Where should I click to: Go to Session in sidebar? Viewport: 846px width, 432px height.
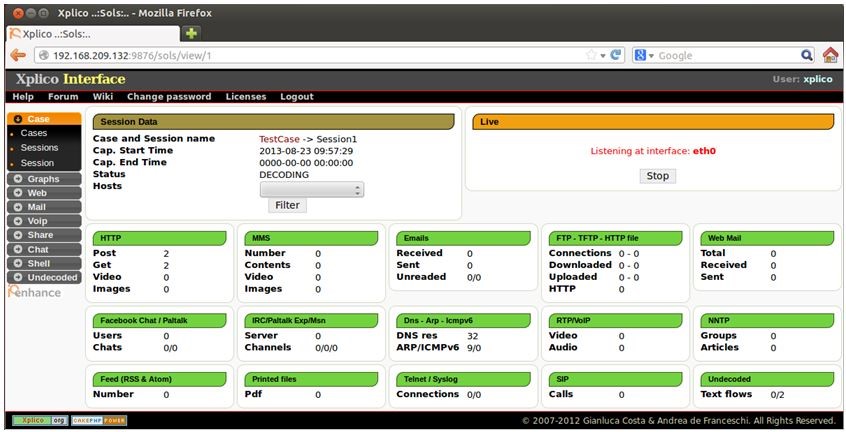click(x=37, y=163)
